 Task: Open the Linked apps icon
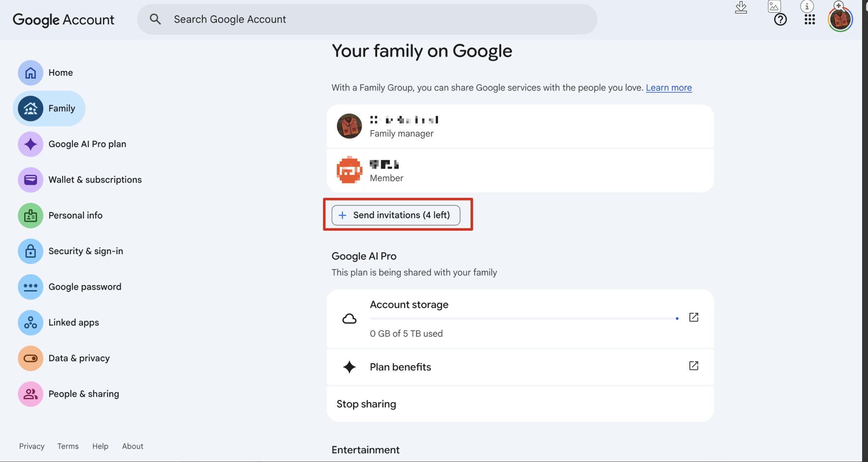click(x=30, y=323)
